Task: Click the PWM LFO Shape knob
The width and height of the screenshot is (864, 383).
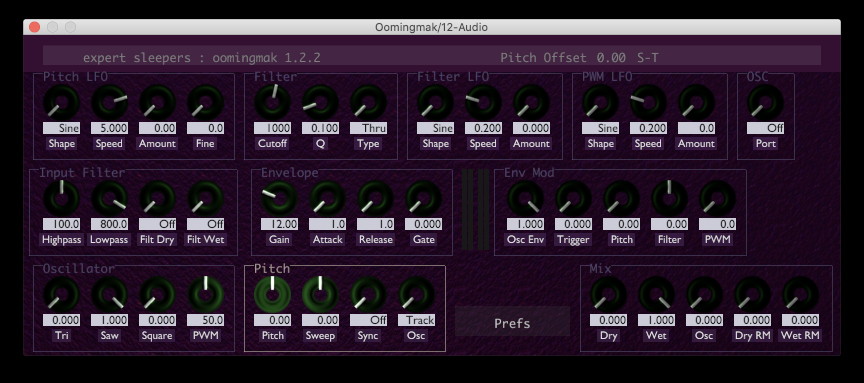Action: (x=601, y=102)
